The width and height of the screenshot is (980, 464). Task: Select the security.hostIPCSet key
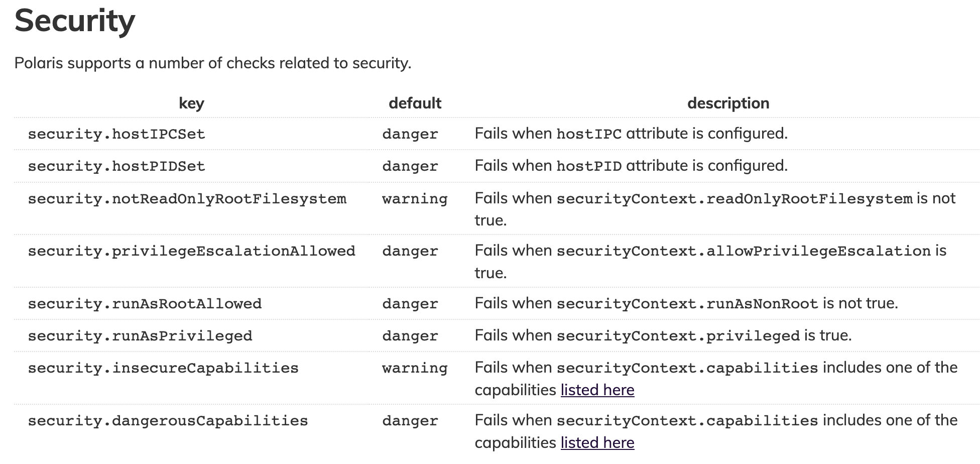tap(116, 134)
